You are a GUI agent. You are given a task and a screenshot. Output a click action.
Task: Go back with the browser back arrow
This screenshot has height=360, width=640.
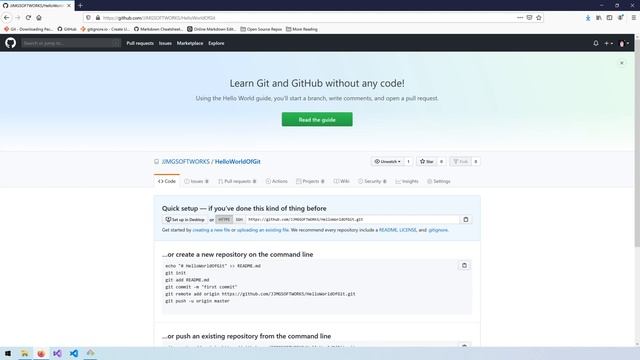[x=7, y=18]
